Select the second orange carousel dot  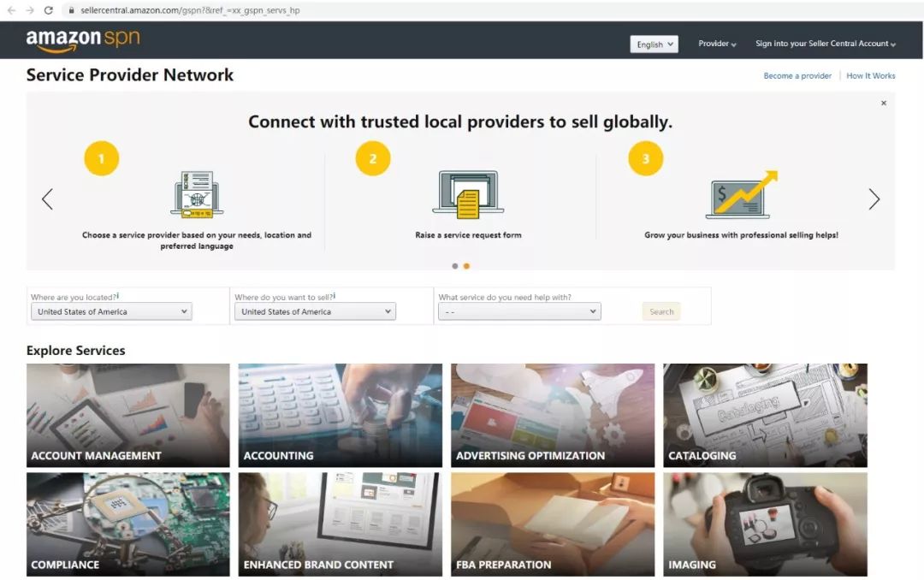(x=466, y=266)
